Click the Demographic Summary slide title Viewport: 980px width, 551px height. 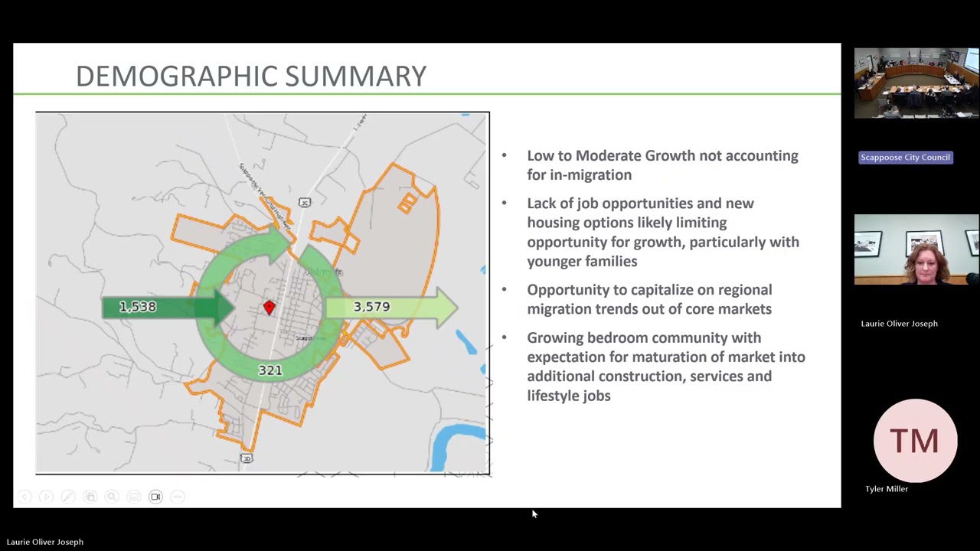coord(251,76)
